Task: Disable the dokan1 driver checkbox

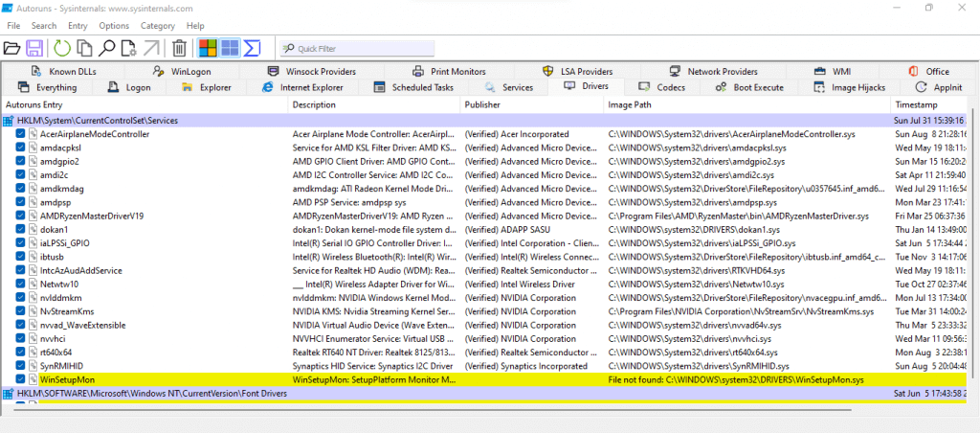Action: 21,229
